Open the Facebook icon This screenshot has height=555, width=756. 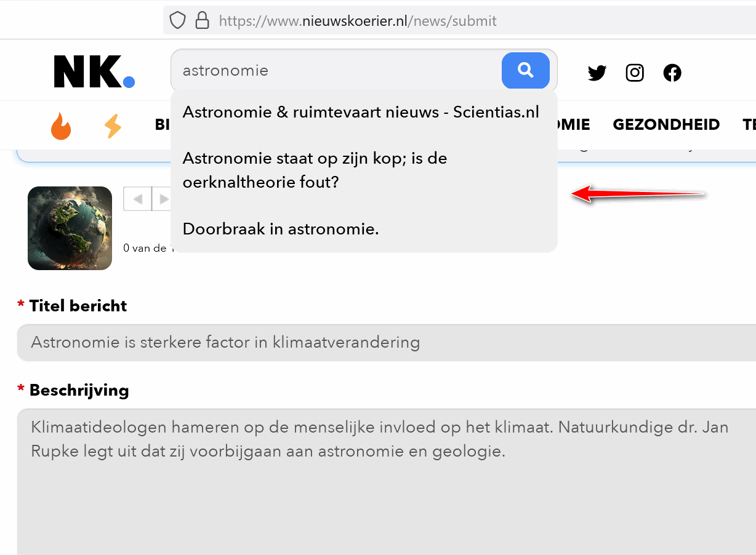point(672,73)
